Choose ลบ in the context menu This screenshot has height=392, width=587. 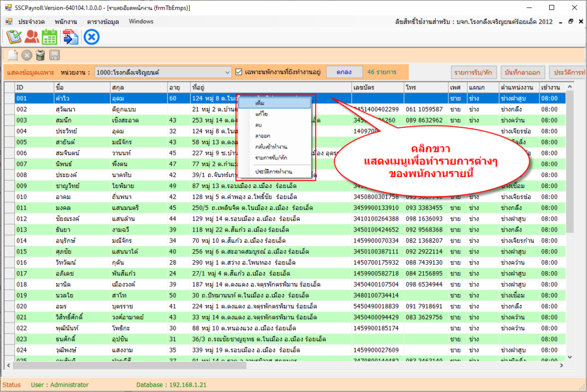pos(275,125)
